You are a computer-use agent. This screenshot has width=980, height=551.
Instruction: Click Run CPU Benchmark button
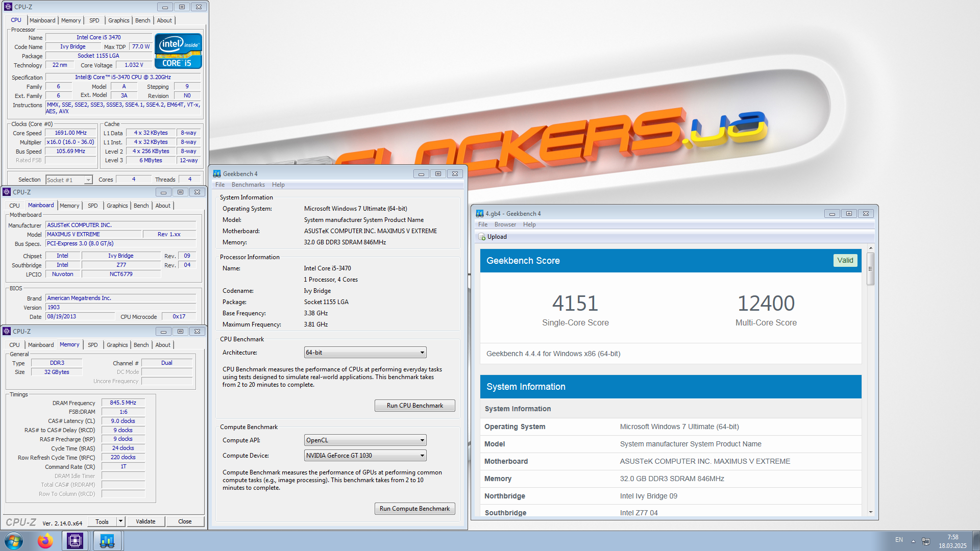(x=414, y=406)
